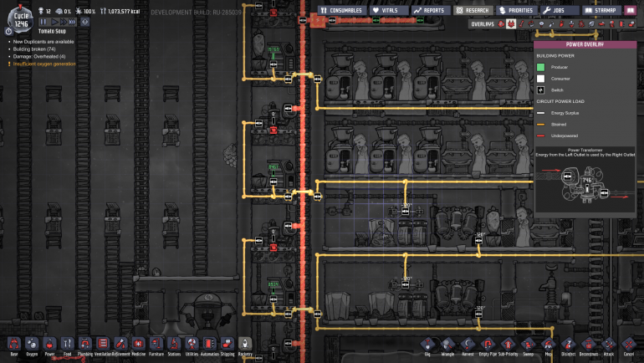Image resolution: width=644 pixels, height=363 pixels.
Task: Set game speed to fastest
Action: tap(71, 23)
